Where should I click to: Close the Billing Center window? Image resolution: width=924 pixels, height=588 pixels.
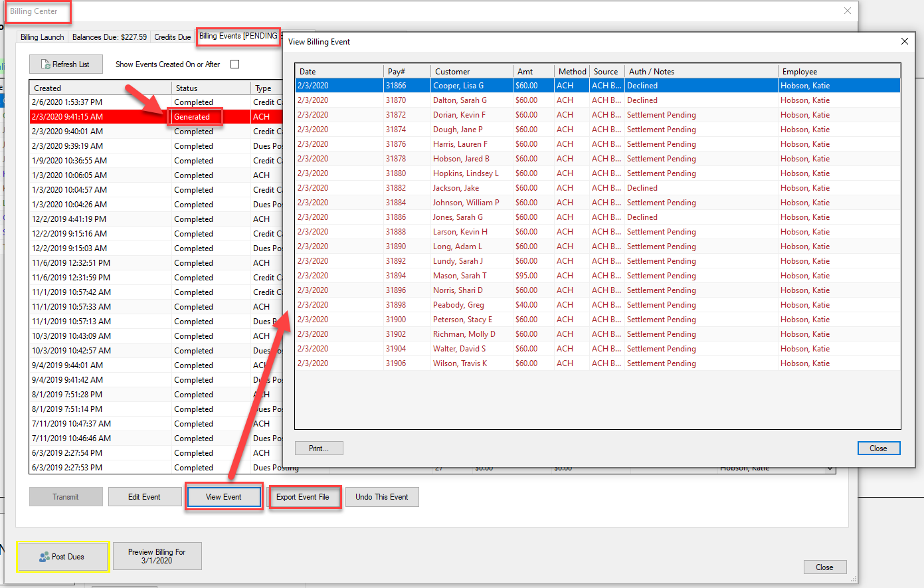point(847,11)
